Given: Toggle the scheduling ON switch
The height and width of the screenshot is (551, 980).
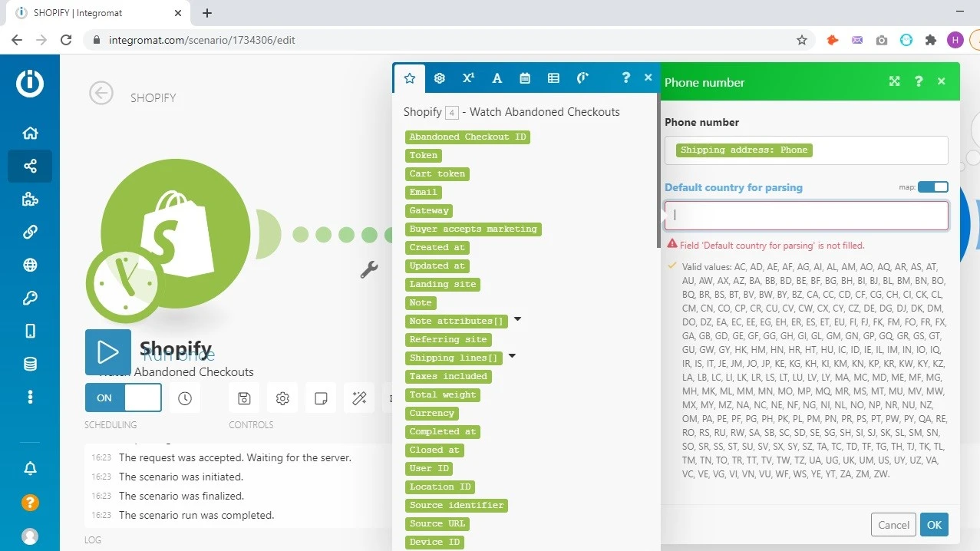Looking at the screenshot, I should point(123,398).
